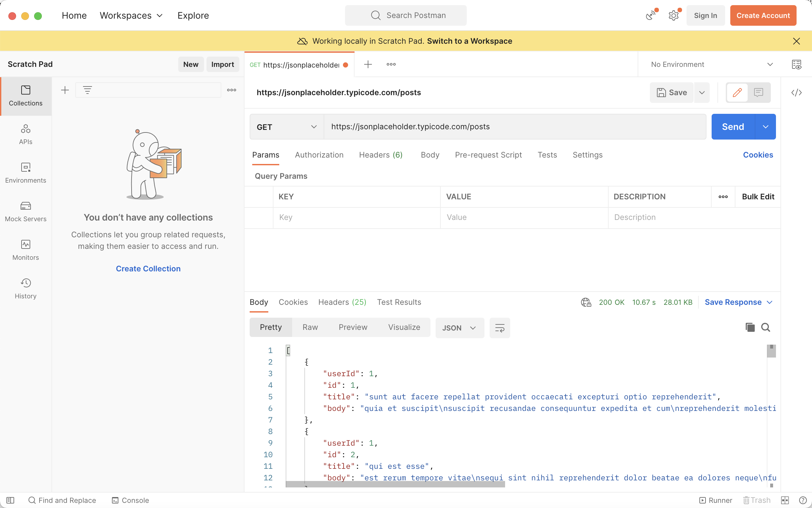The height and width of the screenshot is (508, 812).
Task: Click the response horizontal scrollbar
Action: coord(395,484)
